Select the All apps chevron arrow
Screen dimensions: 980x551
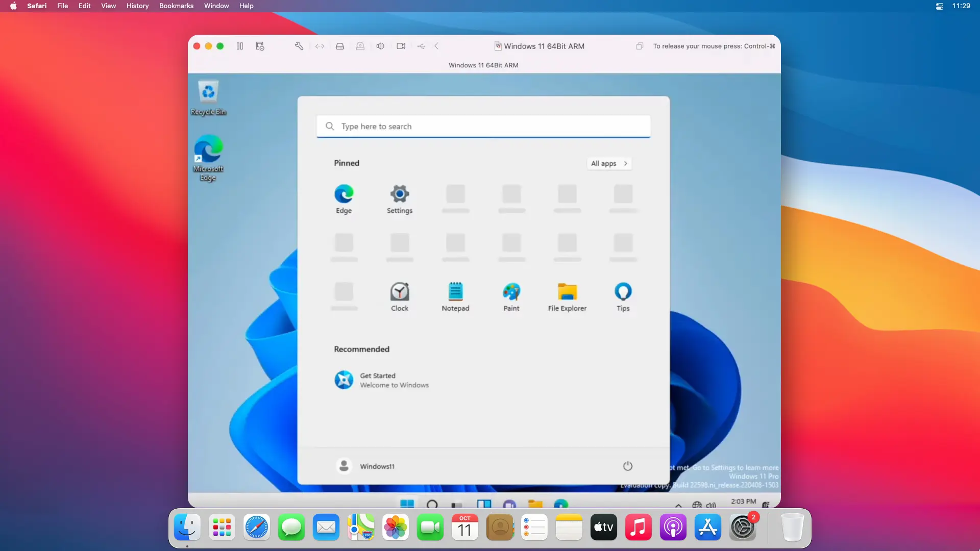[625, 163]
